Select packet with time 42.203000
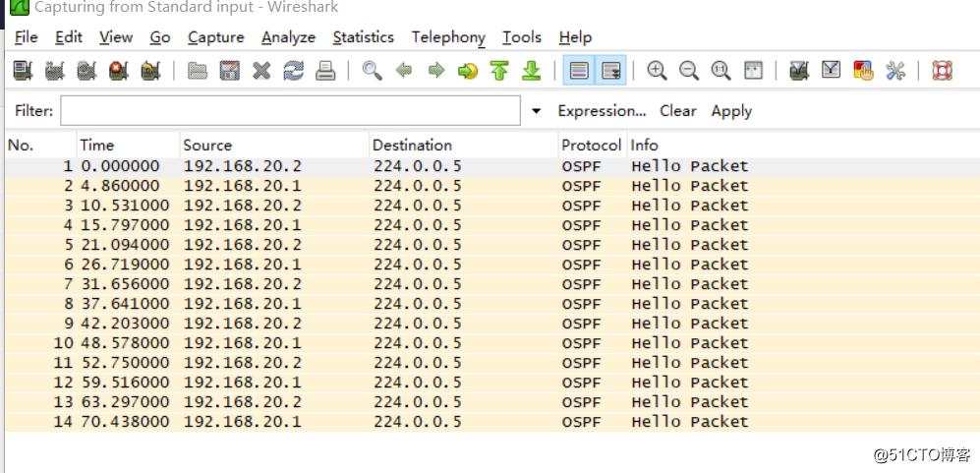 tap(492, 324)
